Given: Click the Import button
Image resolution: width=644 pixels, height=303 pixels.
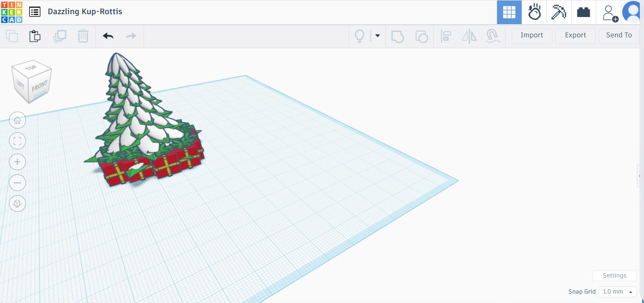Looking at the screenshot, I should 532,35.
